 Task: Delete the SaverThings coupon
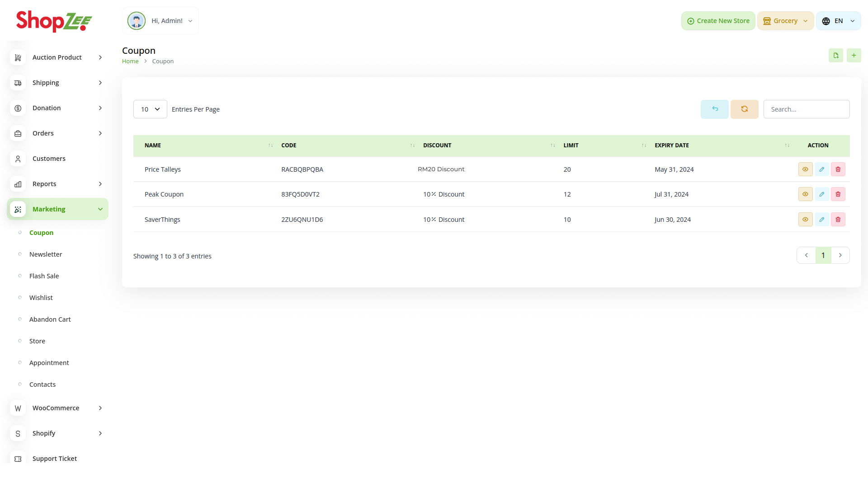838,220
